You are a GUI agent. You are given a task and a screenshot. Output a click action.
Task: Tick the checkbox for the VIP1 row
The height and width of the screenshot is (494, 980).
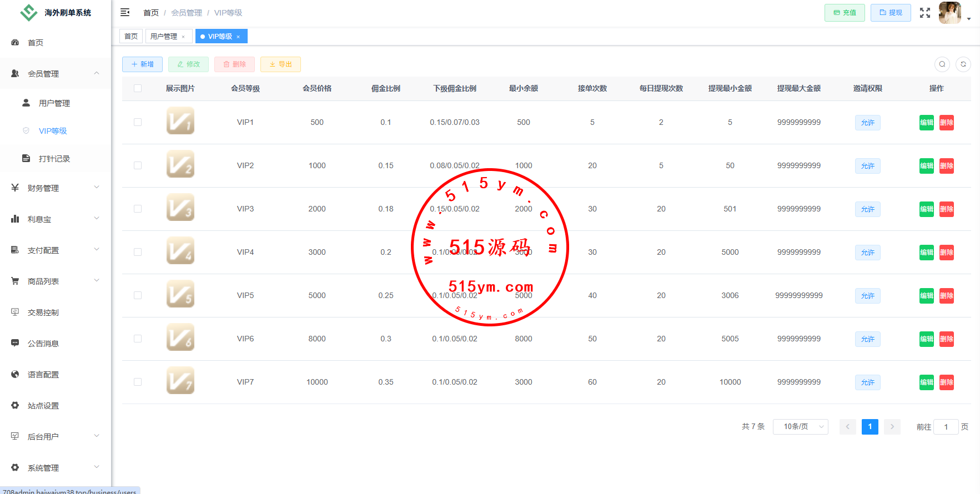coord(138,122)
